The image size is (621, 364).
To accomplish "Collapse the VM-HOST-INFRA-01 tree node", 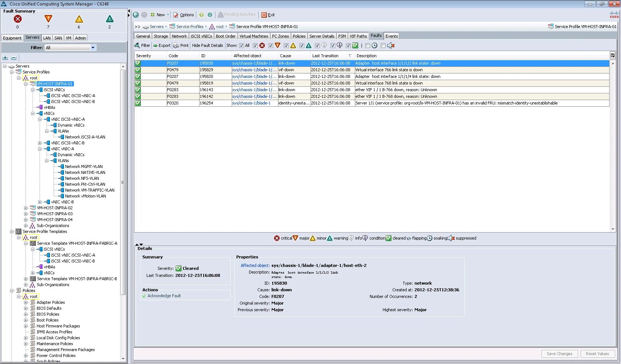I will (x=26, y=84).
